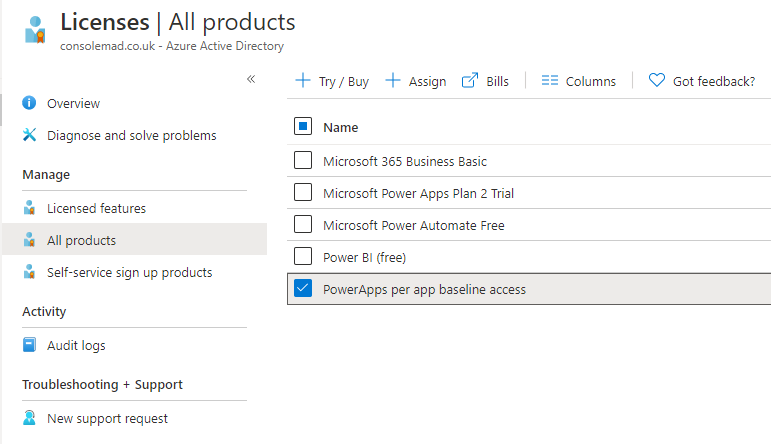This screenshot has width=771, height=444.
Task: Open Power BI (free) product
Action: [x=364, y=257]
